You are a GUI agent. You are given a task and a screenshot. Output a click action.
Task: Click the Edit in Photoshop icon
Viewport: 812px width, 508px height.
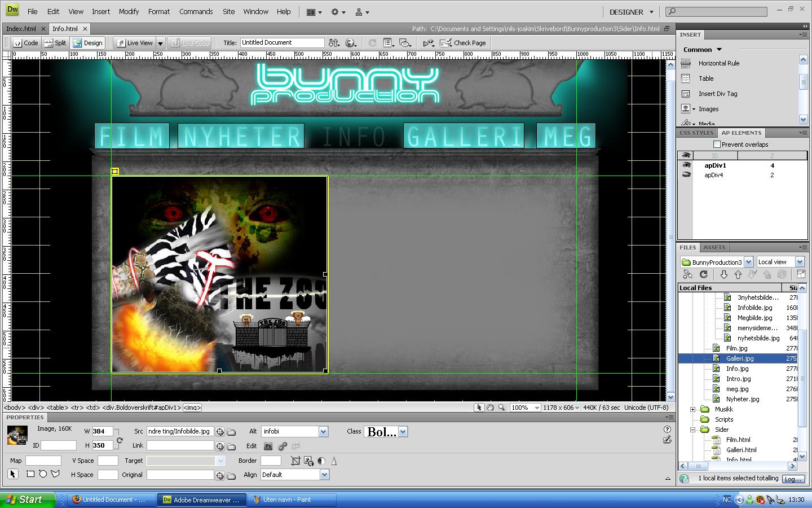[x=268, y=446]
